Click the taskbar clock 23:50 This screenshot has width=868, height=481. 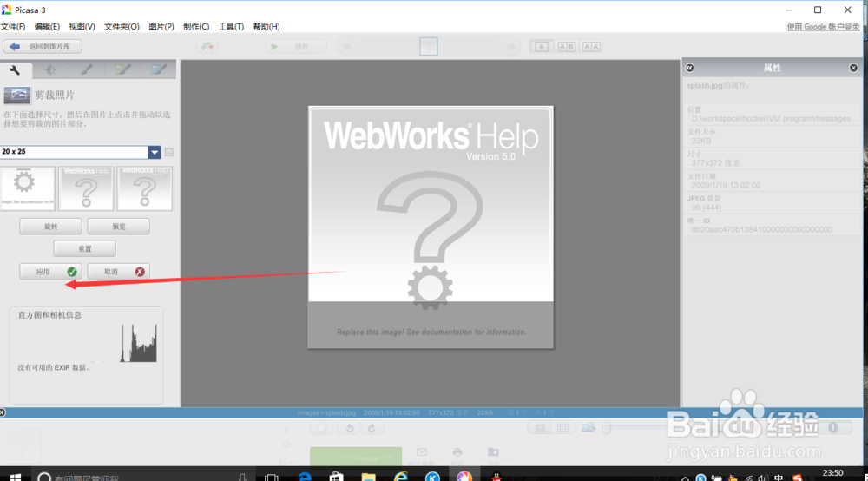click(x=832, y=473)
